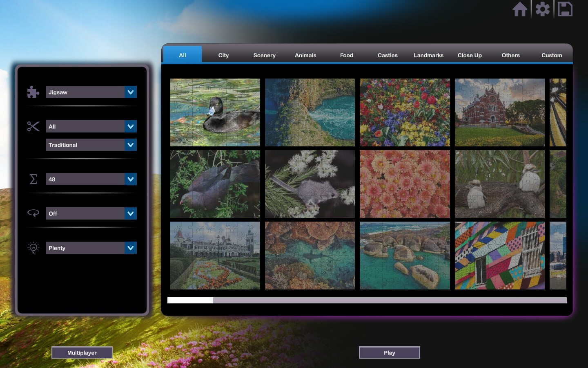Open the Traditional cut style dropdown
This screenshot has width=588, height=368.
(130, 145)
